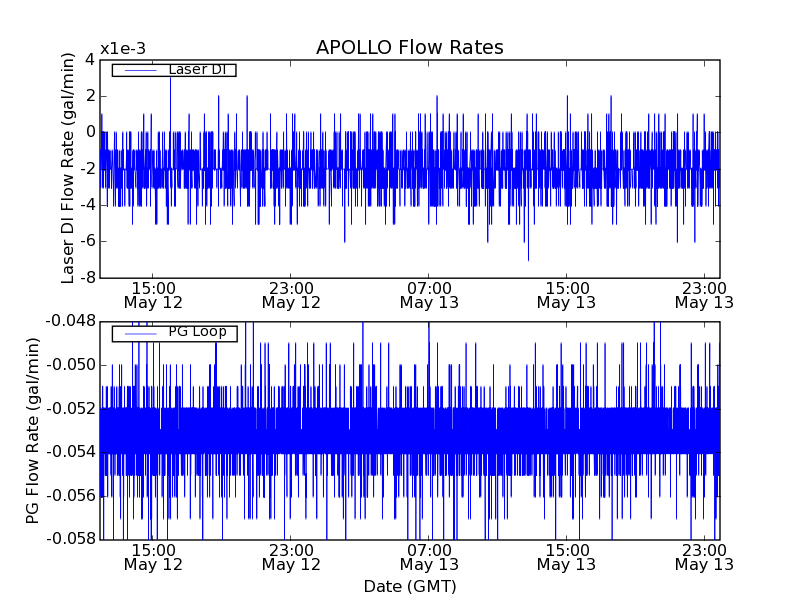Click the 4 tick on Laser DI axis

click(x=90, y=59)
